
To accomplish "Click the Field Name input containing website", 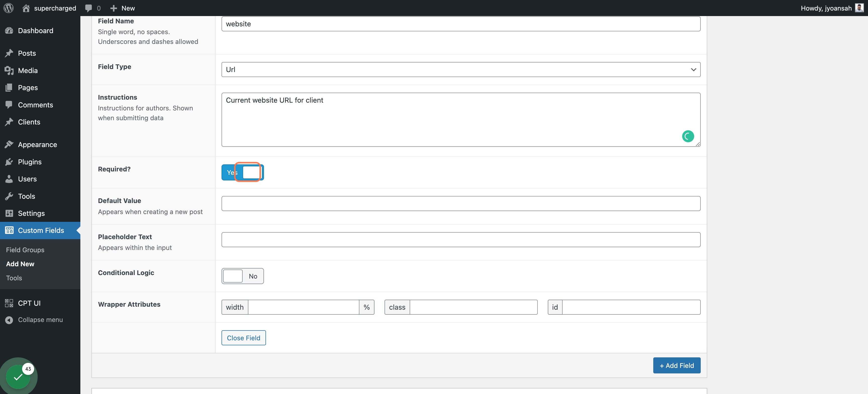I will [x=461, y=24].
